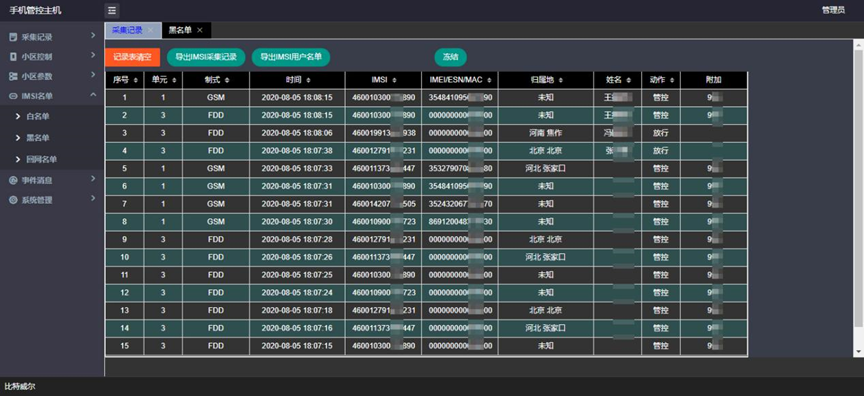Viewport: 864px width, 396px height.
Task: Click the 冻结 button
Action: coord(451,57)
